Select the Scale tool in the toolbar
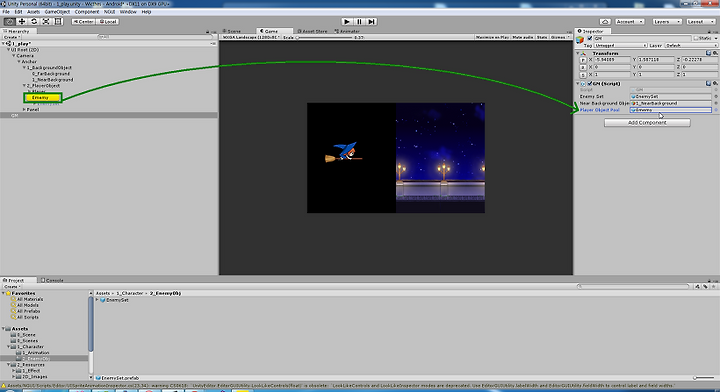This screenshot has height=392, width=720. 46,22
